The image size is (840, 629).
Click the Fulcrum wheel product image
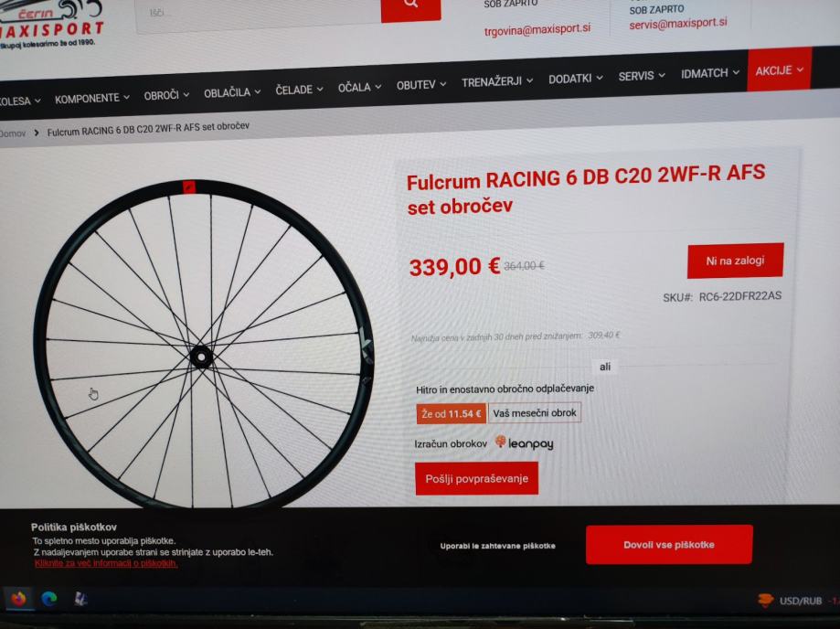coord(203,343)
